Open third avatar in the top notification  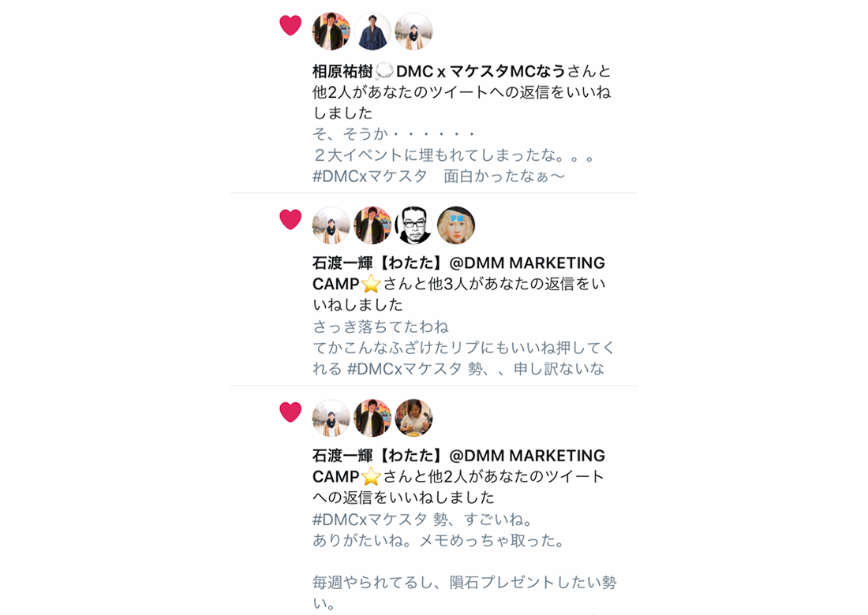coord(413,32)
